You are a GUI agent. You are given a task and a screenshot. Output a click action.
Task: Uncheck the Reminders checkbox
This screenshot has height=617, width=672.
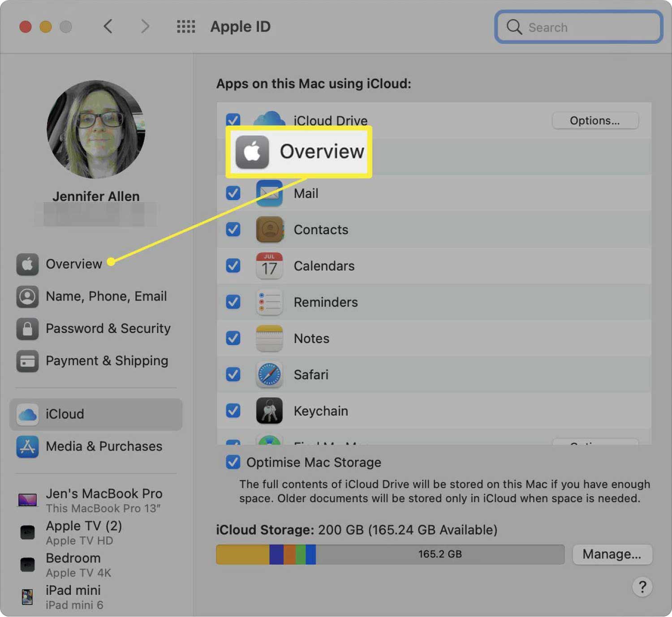pos(233,302)
